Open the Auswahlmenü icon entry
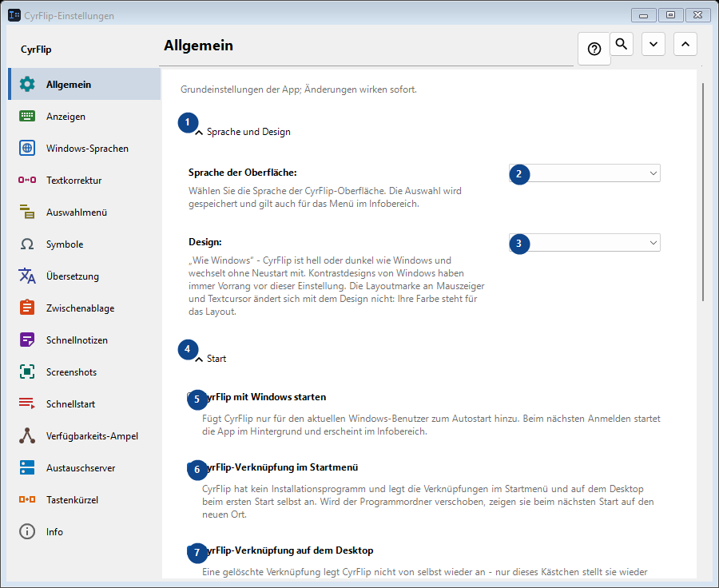 pos(27,212)
